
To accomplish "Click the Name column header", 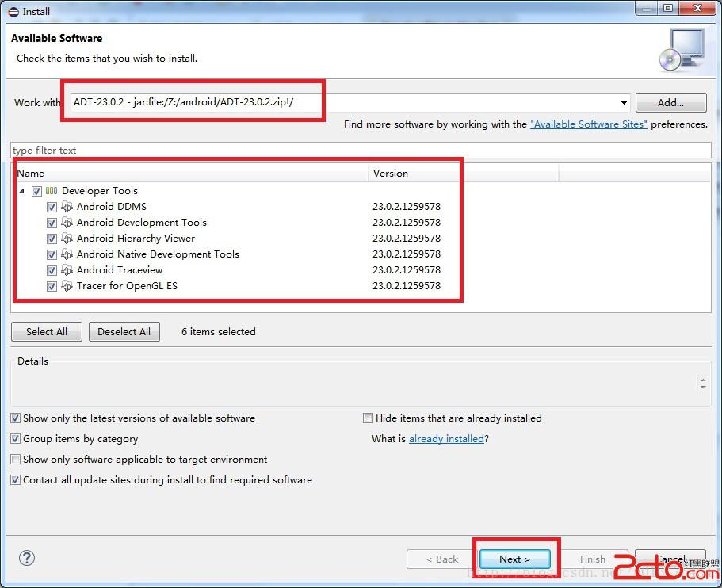I will [191, 173].
